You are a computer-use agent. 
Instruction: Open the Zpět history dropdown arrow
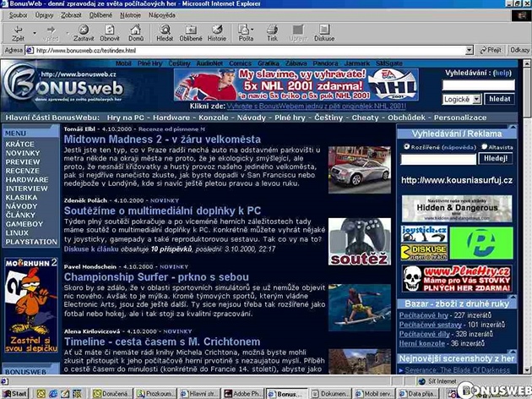click(x=35, y=33)
